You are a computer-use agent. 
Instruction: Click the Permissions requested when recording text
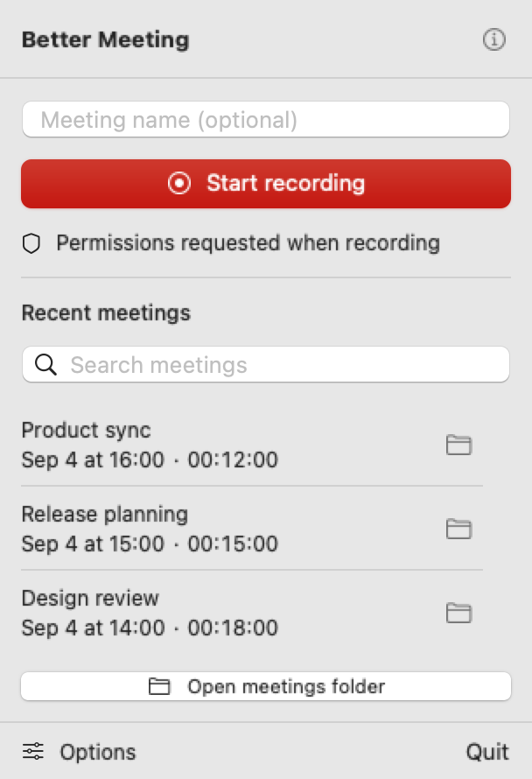point(248,243)
